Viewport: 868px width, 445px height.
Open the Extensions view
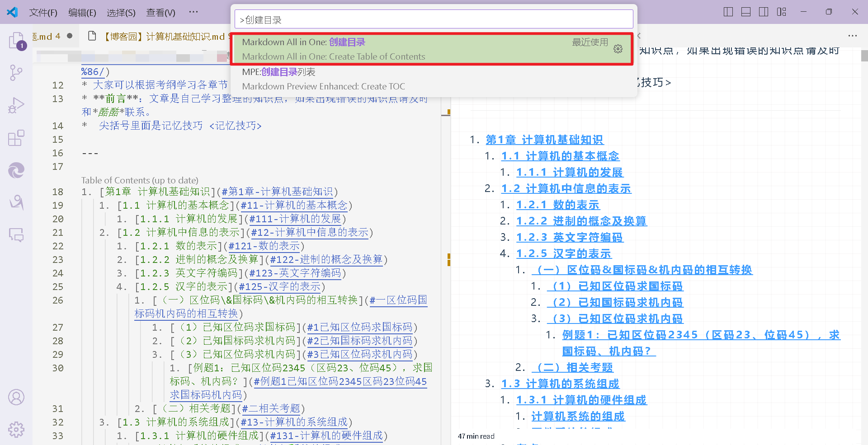[16, 138]
